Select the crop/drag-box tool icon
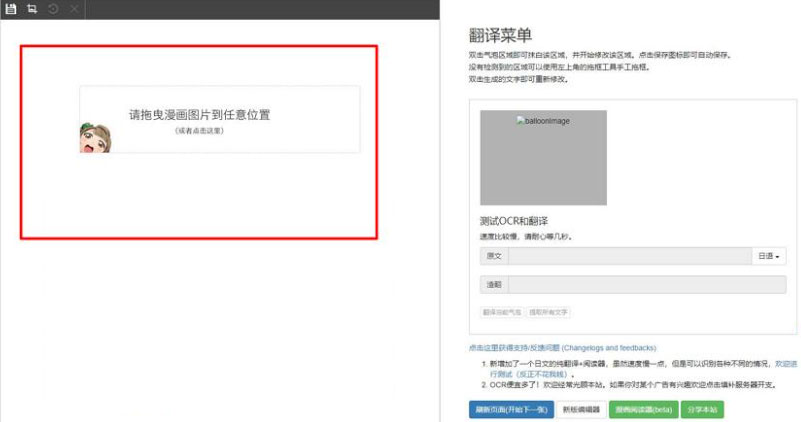 [32, 9]
